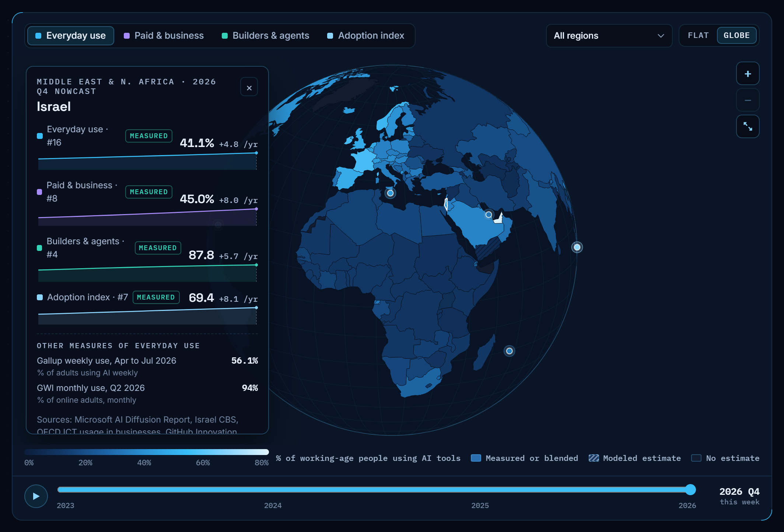Click the timeline slider handle at 2026

[690, 490]
